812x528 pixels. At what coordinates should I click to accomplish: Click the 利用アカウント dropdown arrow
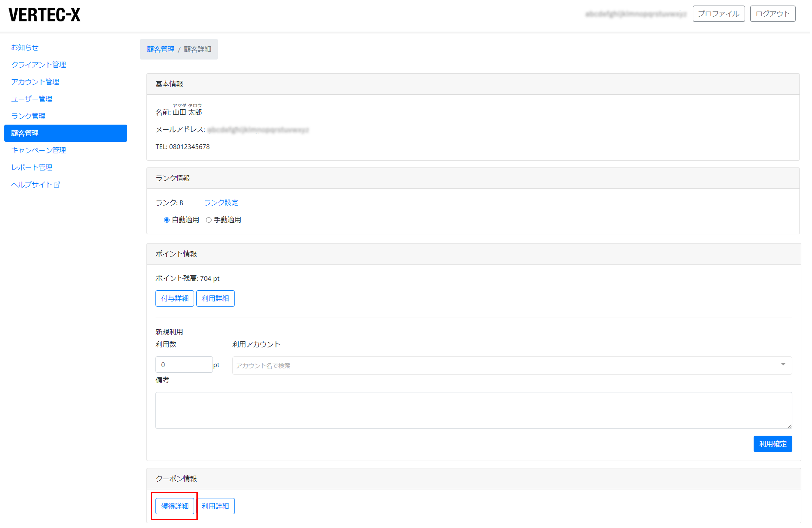[x=783, y=364]
